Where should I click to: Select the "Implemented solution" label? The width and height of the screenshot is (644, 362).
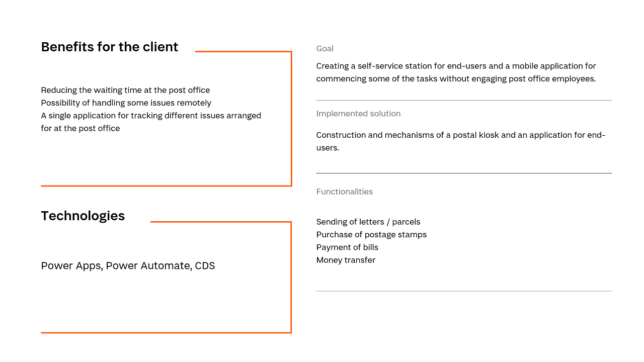(x=358, y=114)
